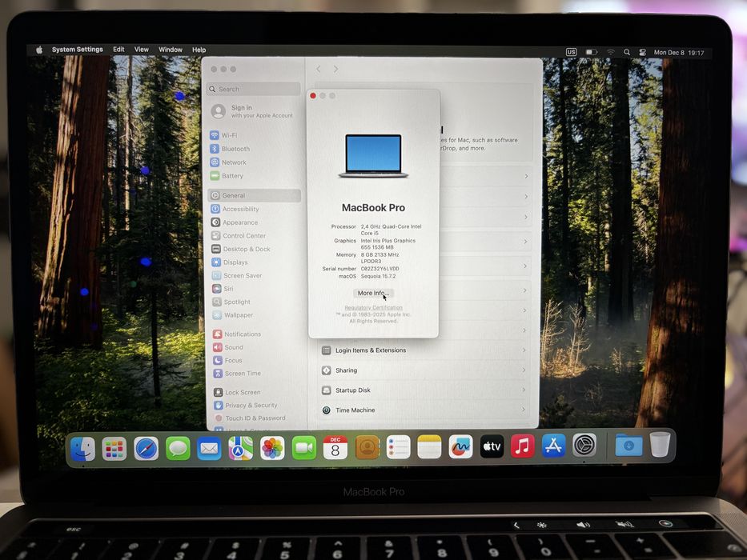Launch Finder from the Dock
Viewport: 747px width, 560px height.
pyautogui.click(x=83, y=449)
